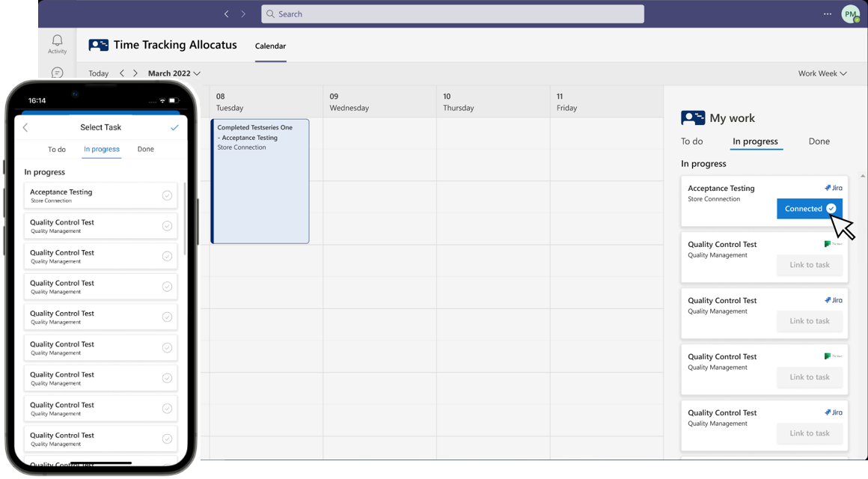Open the three-dot more options menu
This screenshot has width=868, height=479.
click(827, 13)
